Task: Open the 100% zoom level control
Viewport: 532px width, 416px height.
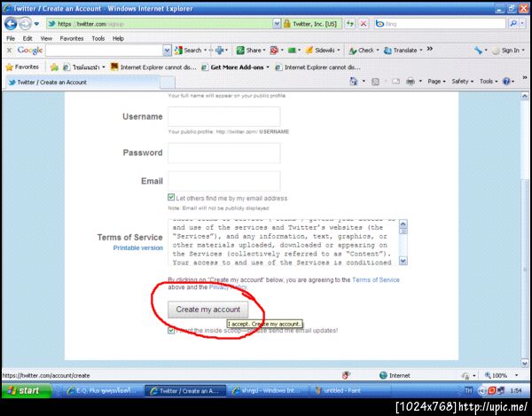Action: 501,375
